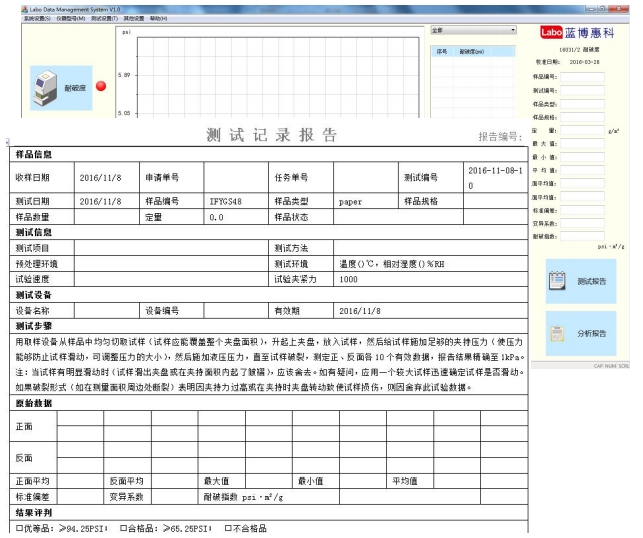Open the 系统设置(S) menu
643x538 pixels.
click(x=37, y=18)
